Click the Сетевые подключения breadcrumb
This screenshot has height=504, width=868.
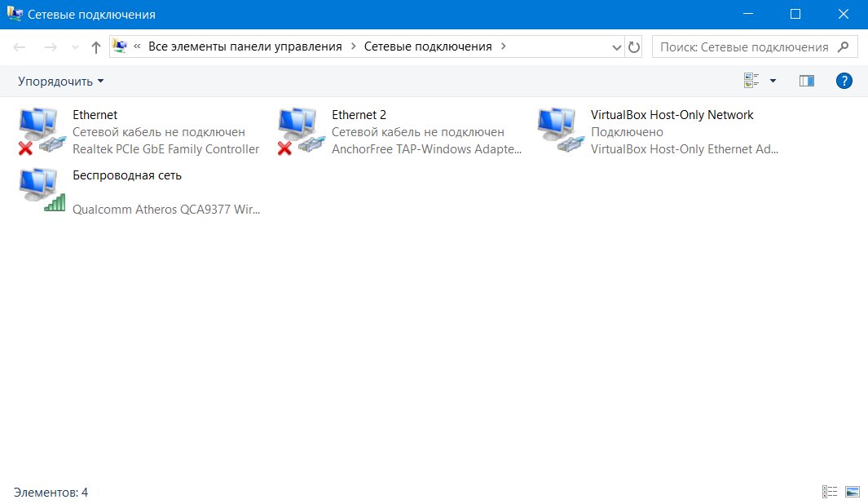(x=428, y=46)
